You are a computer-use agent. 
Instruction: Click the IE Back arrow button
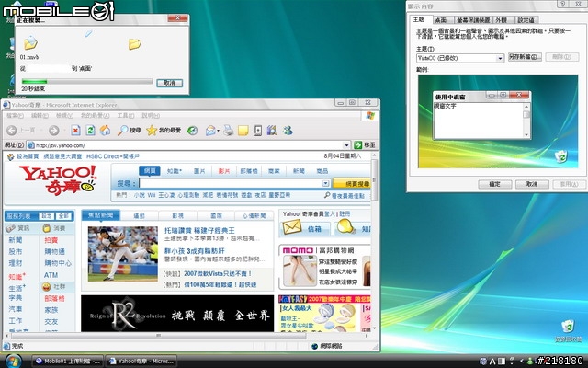12,131
